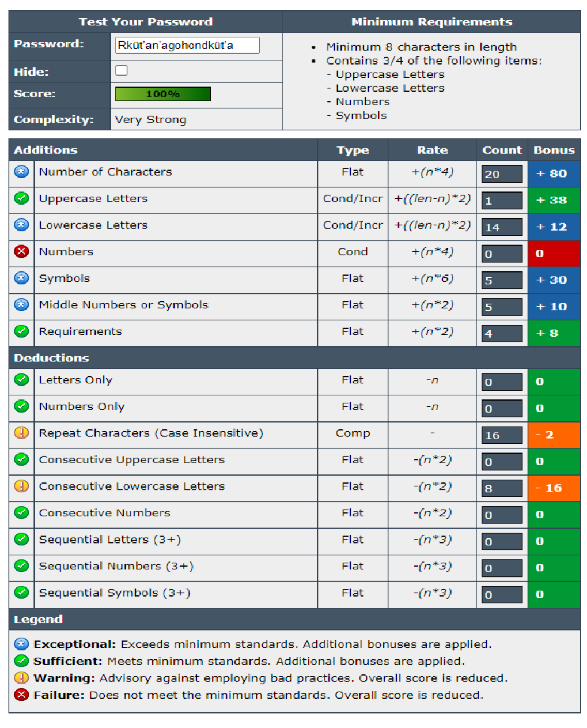Click the red failure icon beside Numbers
This screenshot has height=728, width=587.
21,251
